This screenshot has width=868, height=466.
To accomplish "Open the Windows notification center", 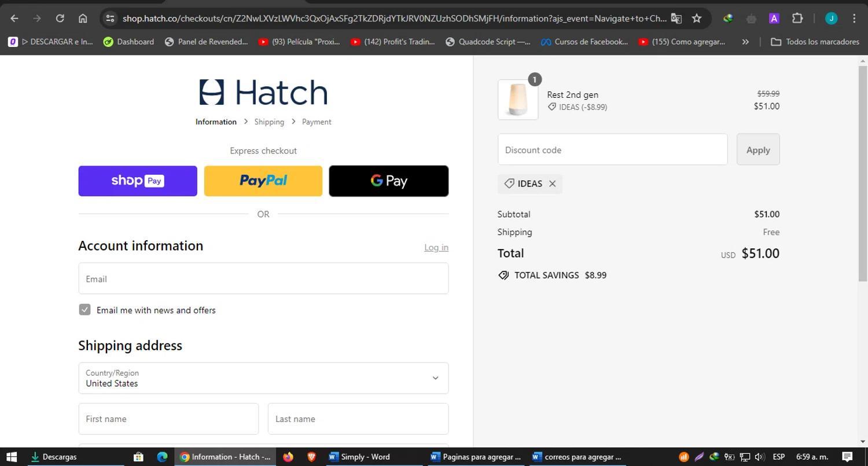I will coord(847,457).
